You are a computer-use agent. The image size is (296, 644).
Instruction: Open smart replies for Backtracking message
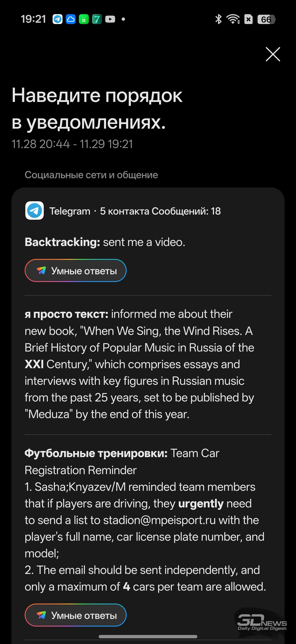[x=76, y=270]
